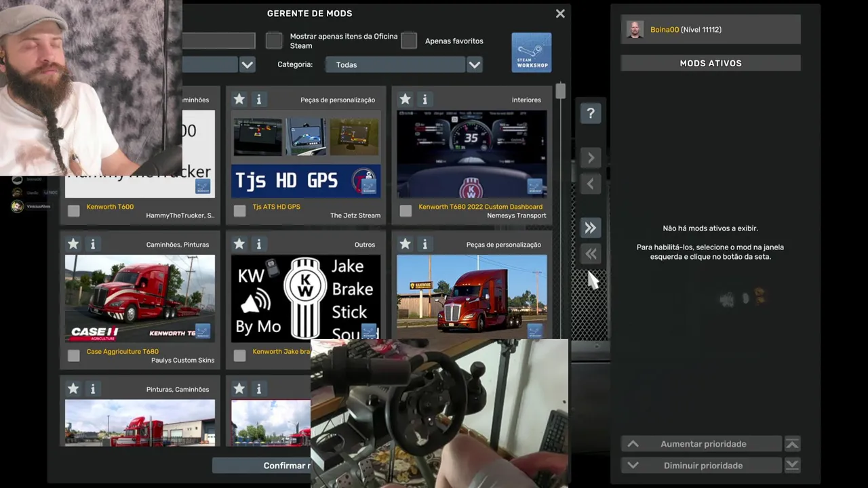The height and width of the screenshot is (488, 868).
Task: Click the Confirmar button
Action: click(262, 466)
